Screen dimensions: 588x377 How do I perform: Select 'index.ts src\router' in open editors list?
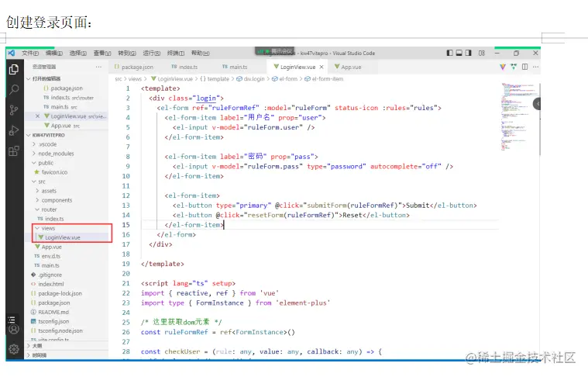tap(69, 98)
